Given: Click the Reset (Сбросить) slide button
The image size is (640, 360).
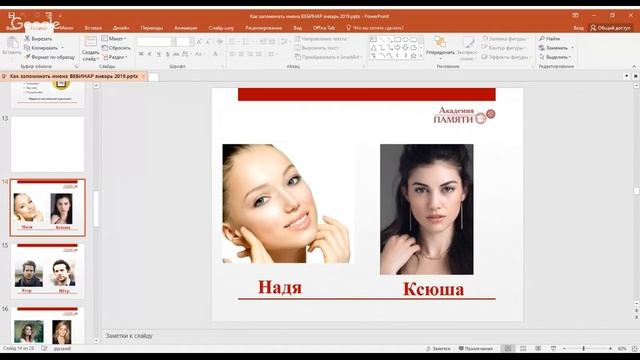Looking at the screenshot, I should pos(116,48).
